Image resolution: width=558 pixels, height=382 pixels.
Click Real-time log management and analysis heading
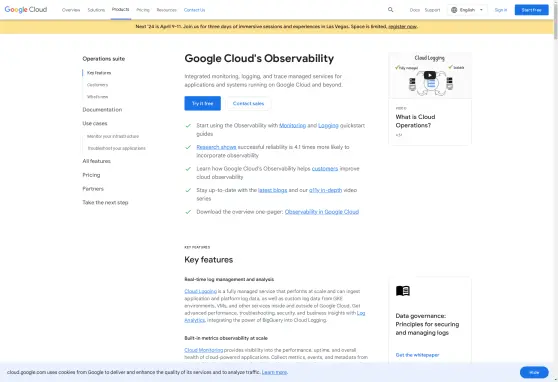pyautogui.click(x=229, y=279)
